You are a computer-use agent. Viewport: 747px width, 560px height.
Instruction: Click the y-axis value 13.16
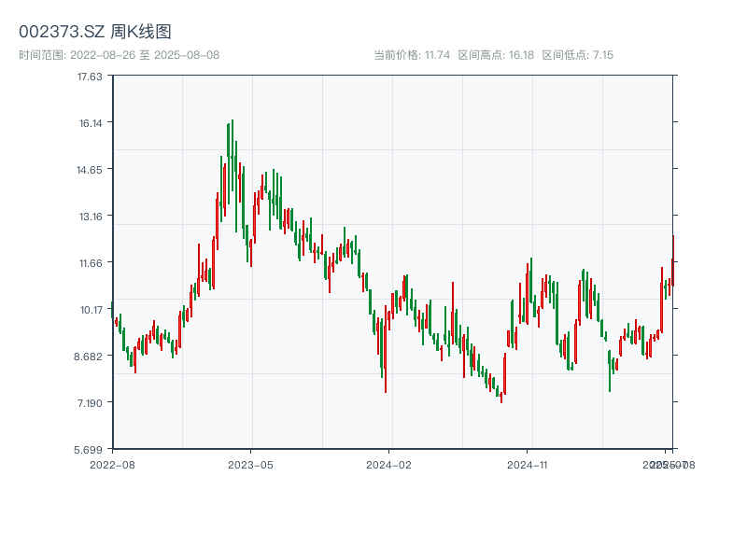(90, 217)
